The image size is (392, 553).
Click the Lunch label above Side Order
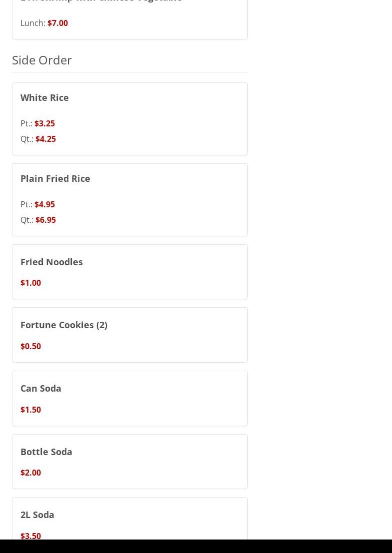tap(32, 23)
